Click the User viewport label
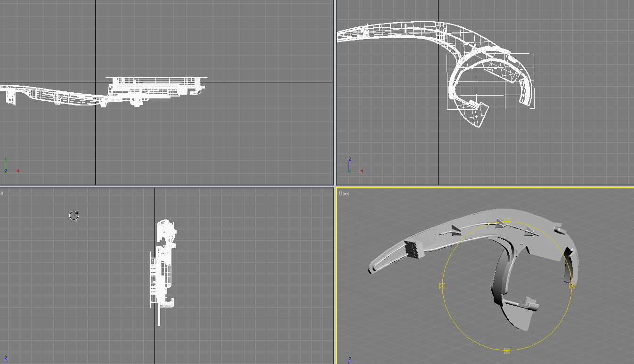 (344, 194)
